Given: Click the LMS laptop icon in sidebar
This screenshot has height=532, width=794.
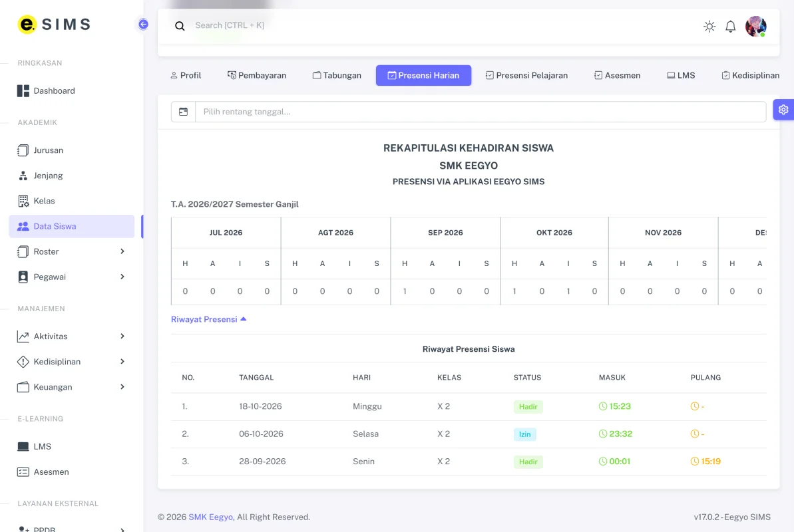Looking at the screenshot, I should (23, 446).
